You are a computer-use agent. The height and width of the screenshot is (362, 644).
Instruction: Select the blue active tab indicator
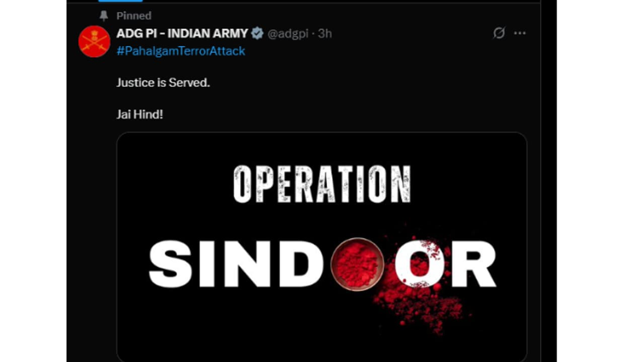pyautogui.click(x=113, y=1)
